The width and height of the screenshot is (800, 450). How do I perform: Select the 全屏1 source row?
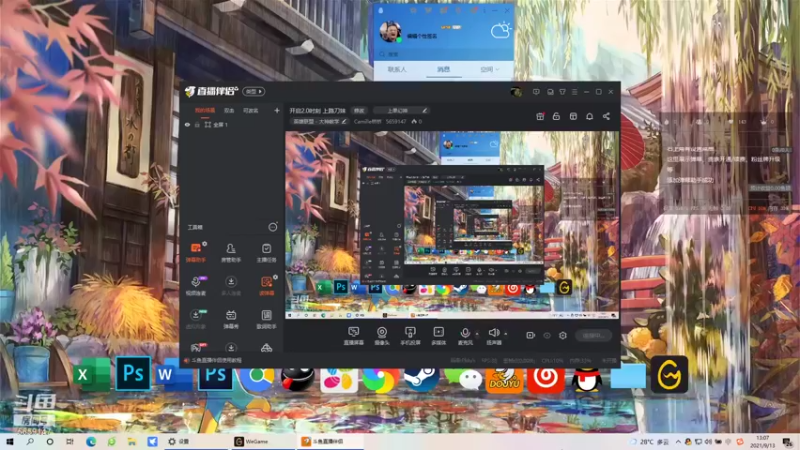[232, 124]
